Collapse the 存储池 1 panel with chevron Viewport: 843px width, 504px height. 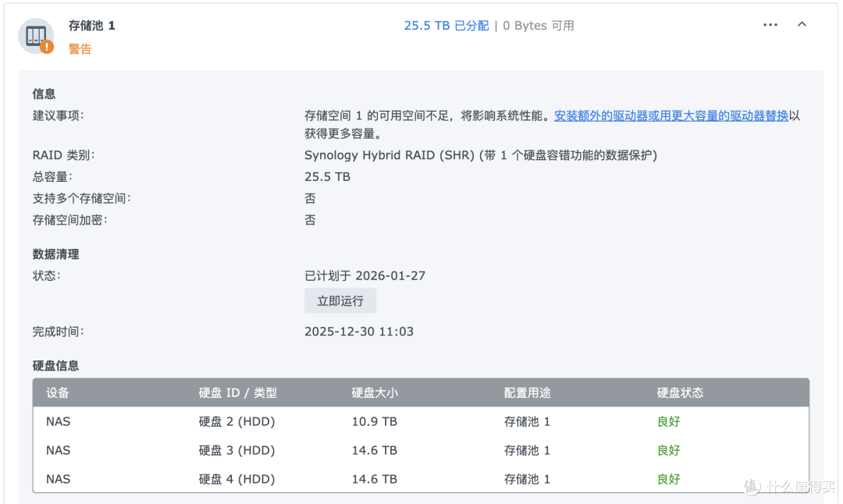tap(802, 24)
